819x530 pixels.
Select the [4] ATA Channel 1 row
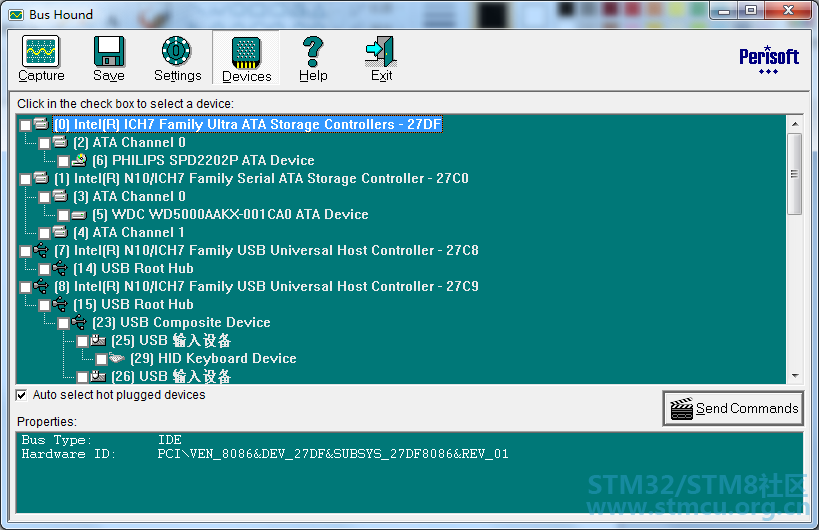[x=128, y=232]
